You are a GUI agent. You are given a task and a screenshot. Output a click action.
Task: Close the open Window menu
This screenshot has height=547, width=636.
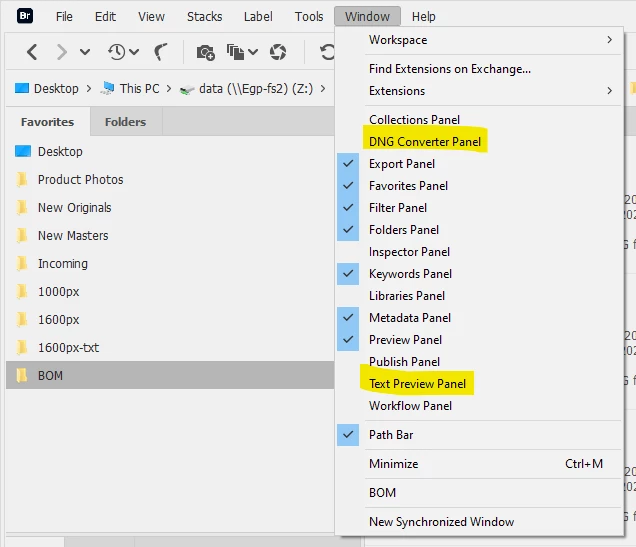tap(367, 17)
